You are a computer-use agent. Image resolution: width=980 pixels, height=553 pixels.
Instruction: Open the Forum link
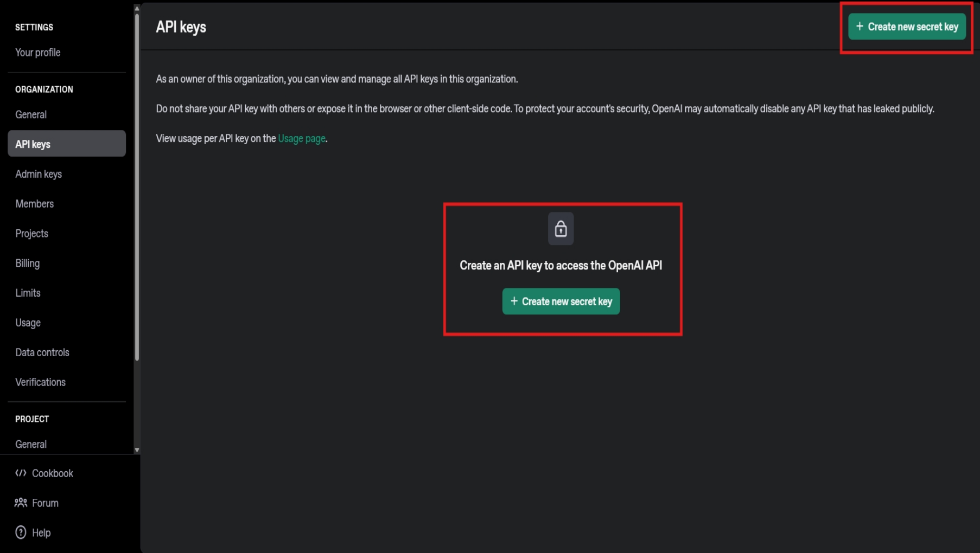45,503
